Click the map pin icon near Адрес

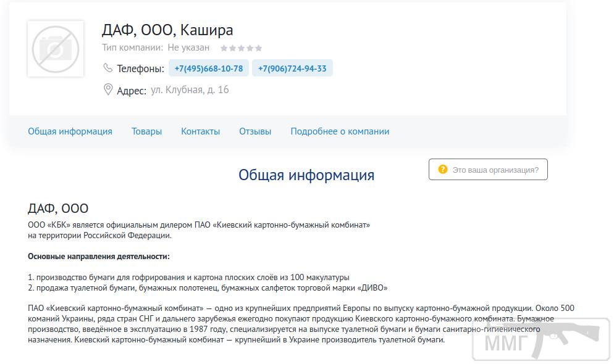tap(108, 89)
